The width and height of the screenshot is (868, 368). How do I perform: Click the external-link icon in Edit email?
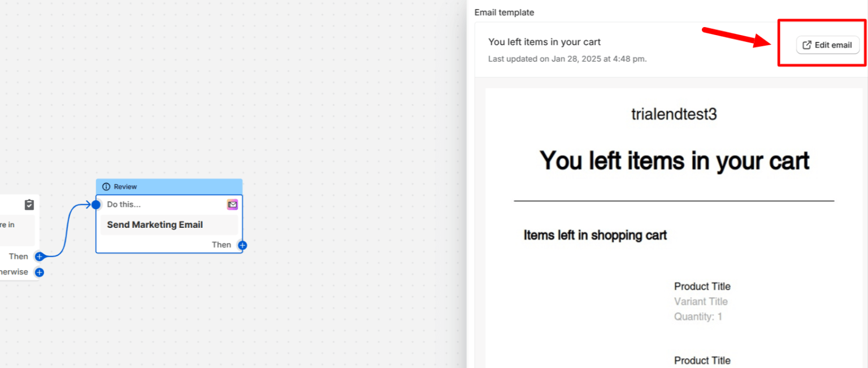(807, 45)
